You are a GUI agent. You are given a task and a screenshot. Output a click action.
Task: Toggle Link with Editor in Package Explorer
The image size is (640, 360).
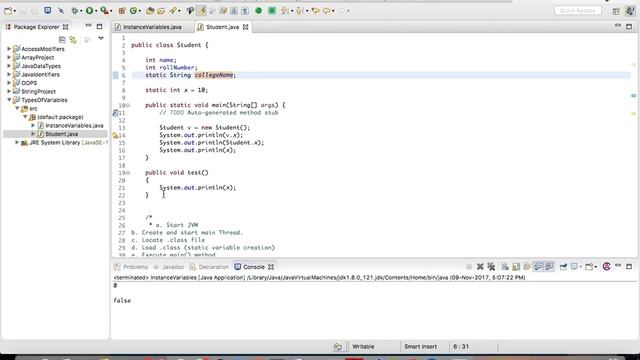point(73,40)
